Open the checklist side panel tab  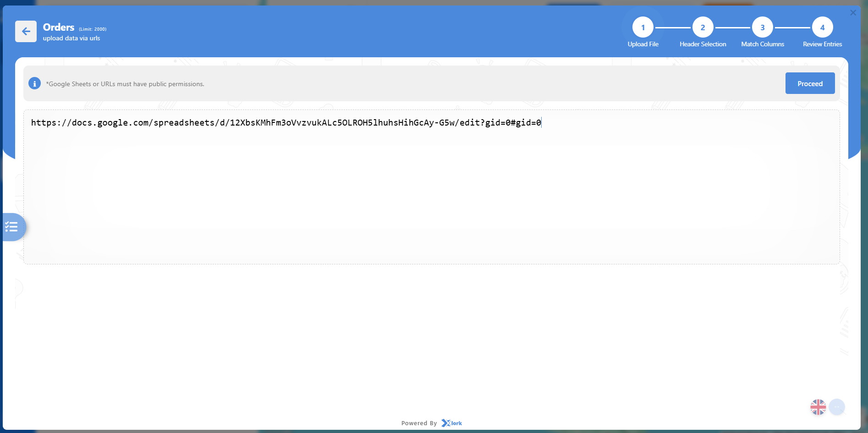[x=12, y=227]
